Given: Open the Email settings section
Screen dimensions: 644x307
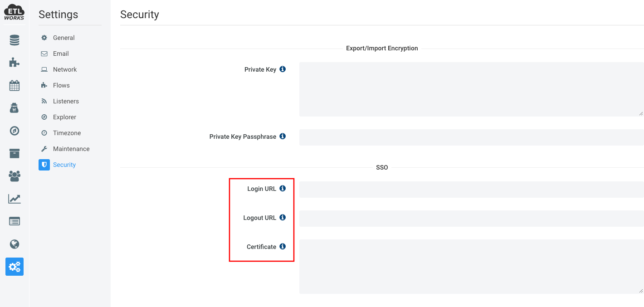Looking at the screenshot, I should pos(61,54).
